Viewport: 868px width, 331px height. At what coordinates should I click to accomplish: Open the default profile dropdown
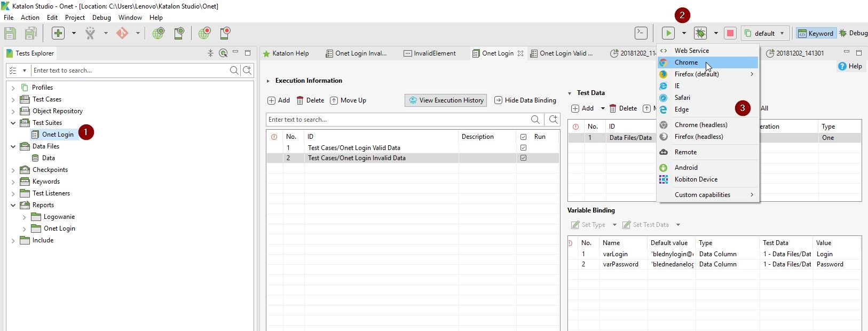point(766,33)
